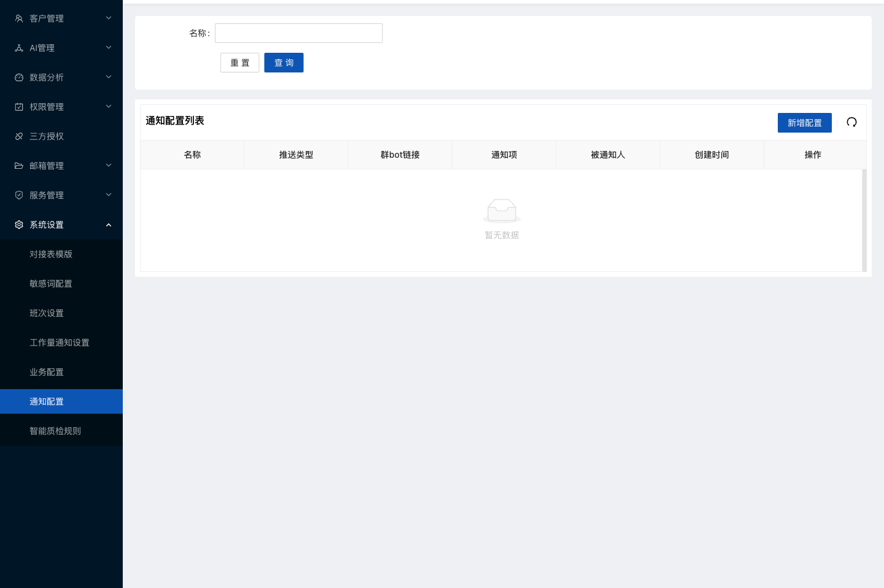Open the 智能质检规则 submenu item
The width and height of the screenshot is (884, 588).
pyautogui.click(x=61, y=431)
